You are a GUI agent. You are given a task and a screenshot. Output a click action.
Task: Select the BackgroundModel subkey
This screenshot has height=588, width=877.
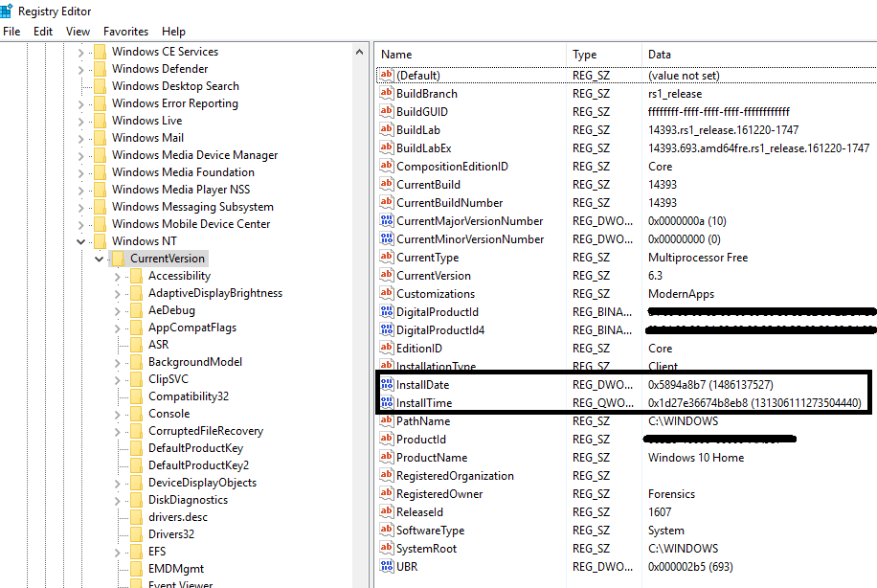pyautogui.click(x=195, y=362)
